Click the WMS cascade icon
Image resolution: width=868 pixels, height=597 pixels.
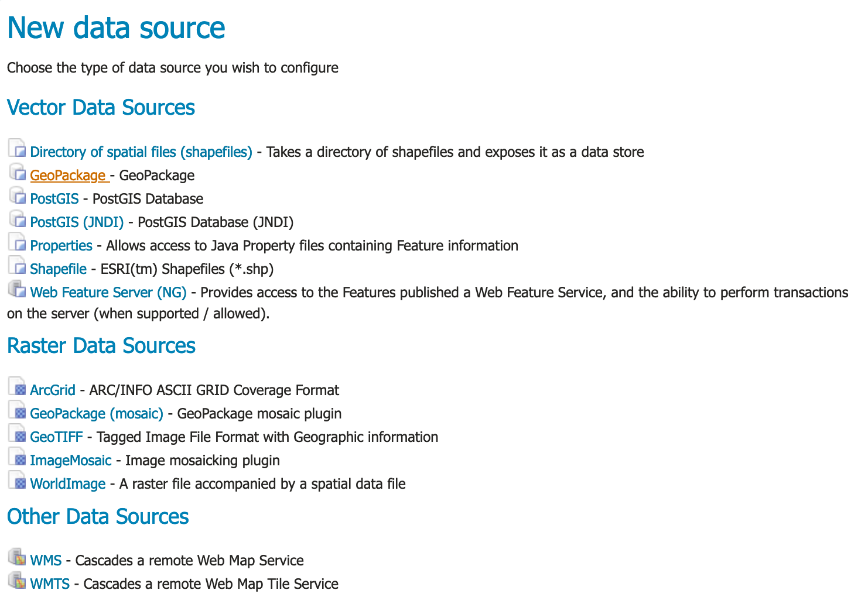pyautogui.click(x=18, y=558)
